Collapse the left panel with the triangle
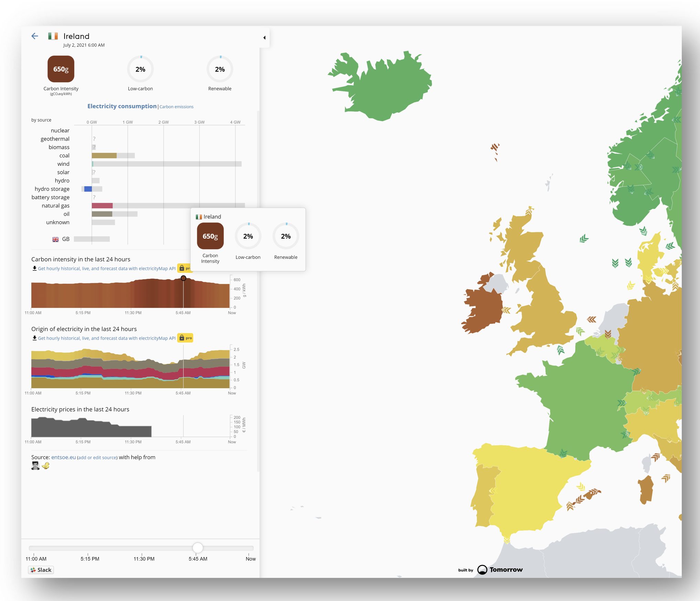 (264, 37)
